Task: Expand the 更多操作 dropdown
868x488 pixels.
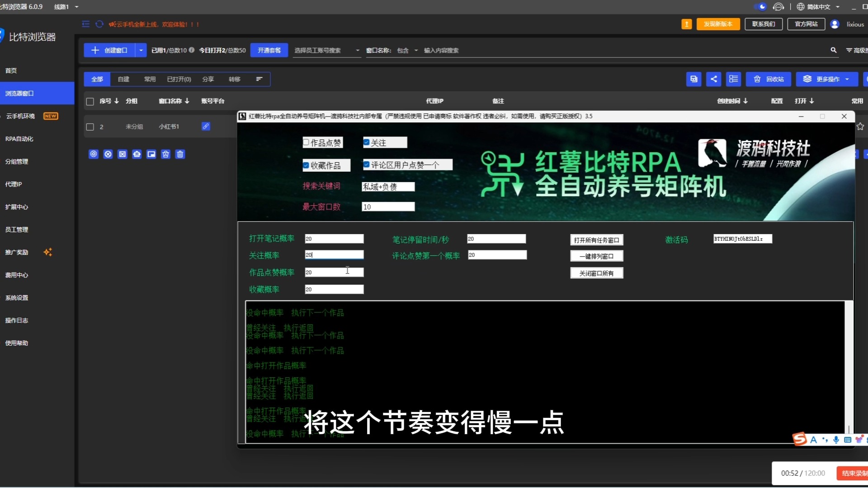Action: (x=827, y=79)
